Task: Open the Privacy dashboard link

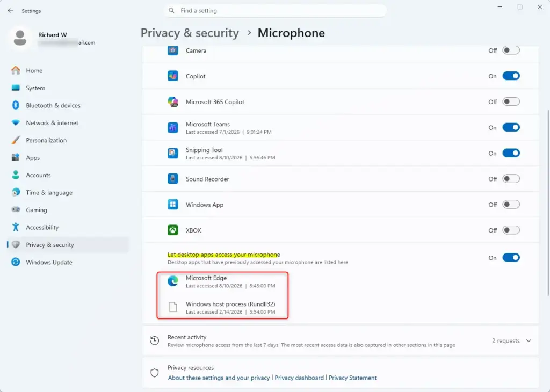Action: 299,378
